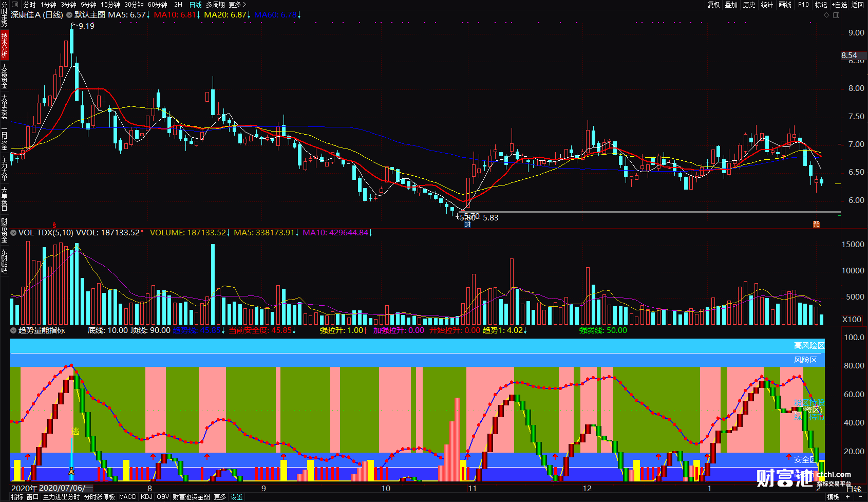Open the 窗口 window menu at the bottom

point(33,497)
